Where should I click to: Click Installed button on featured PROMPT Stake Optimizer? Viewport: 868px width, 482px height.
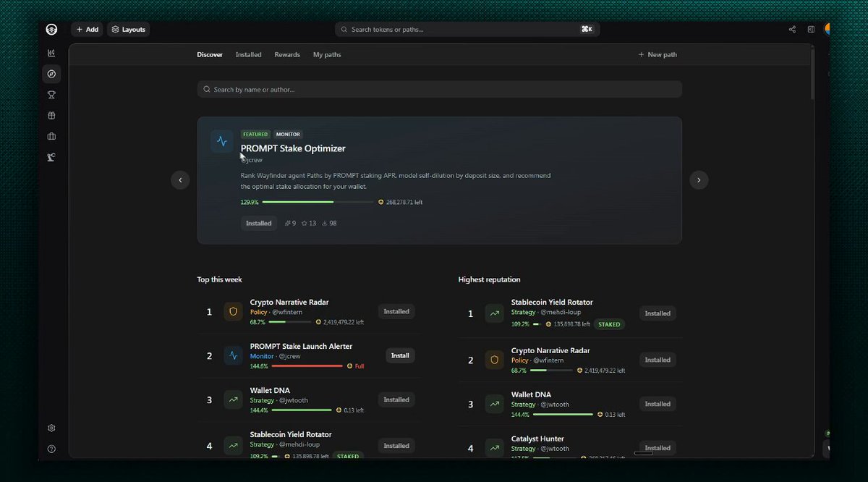(x=259, y=224)
